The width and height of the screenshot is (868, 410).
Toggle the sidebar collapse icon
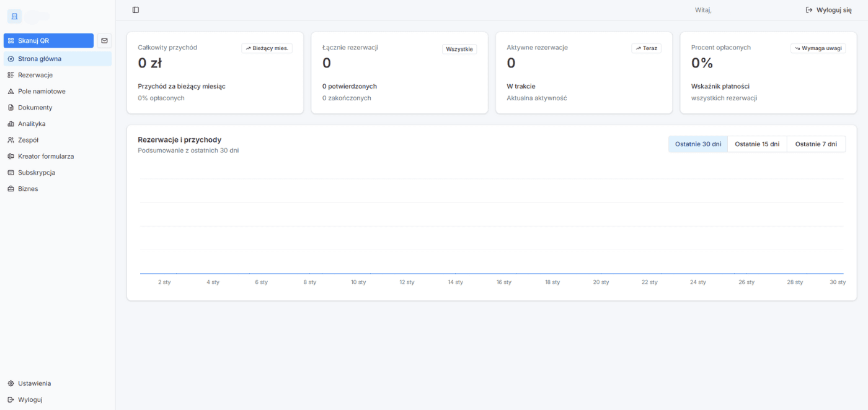pyautogui.click(x=136, y=10)
